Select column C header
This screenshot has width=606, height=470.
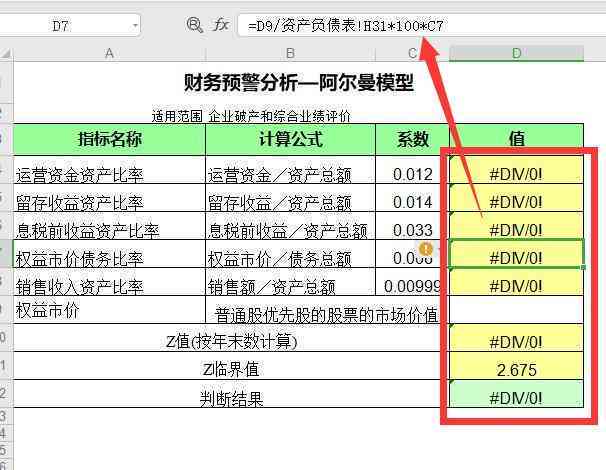tap(412, 53)
